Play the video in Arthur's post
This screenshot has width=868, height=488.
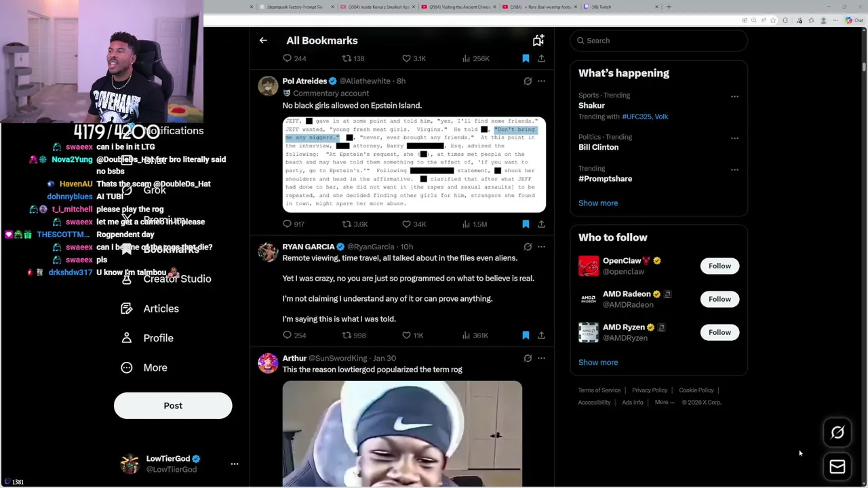(x=402, y=434)
